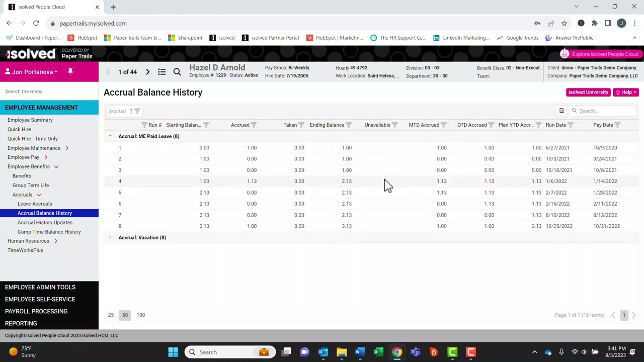
Task: Filter the Run Date column
Action: pos(571,125)
